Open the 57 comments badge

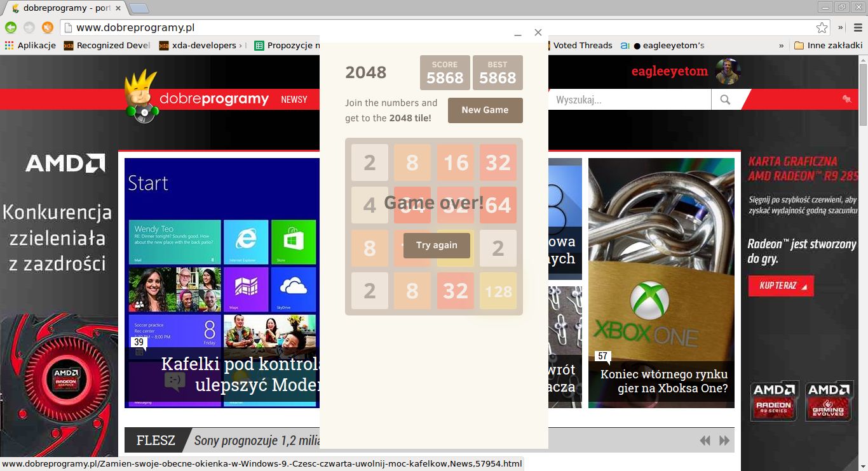[602, 356]
